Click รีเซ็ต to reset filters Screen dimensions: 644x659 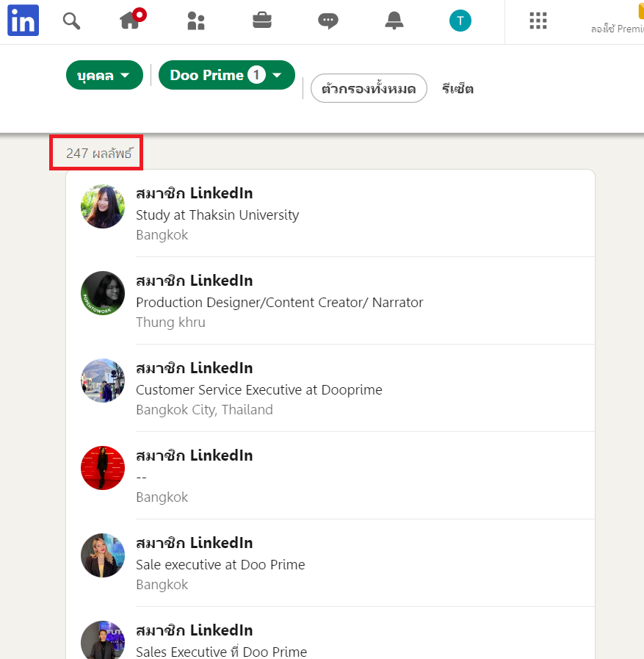(x=457, y=89)
